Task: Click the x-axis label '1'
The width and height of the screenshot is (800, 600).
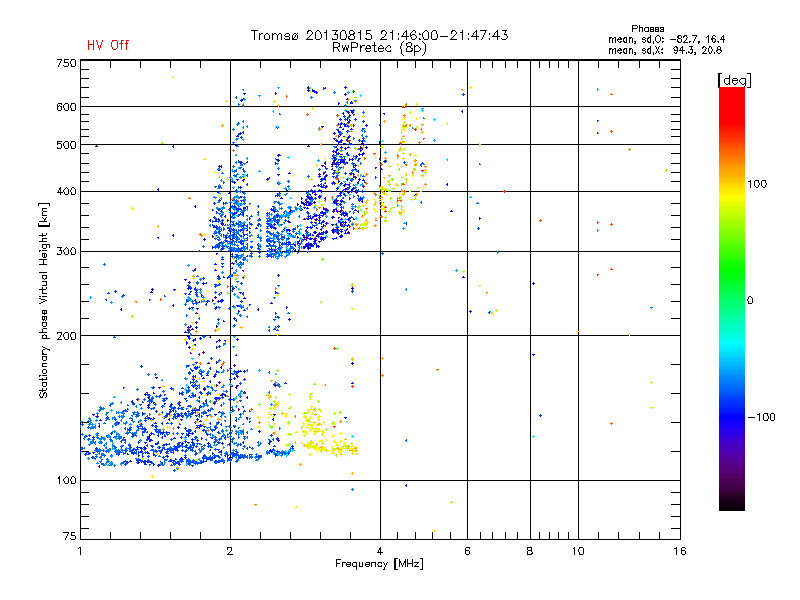Action: (x=80, y=551)
